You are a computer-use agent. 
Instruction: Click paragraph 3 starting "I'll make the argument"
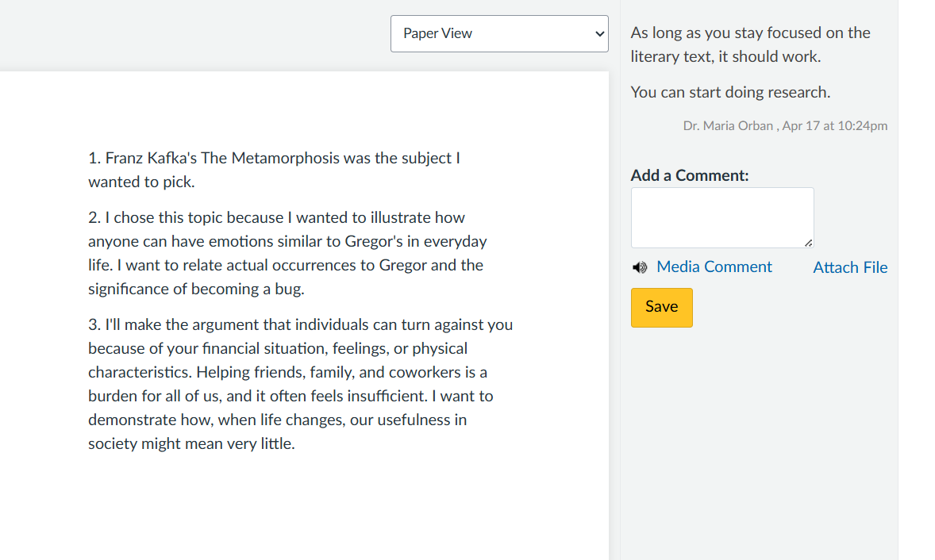click(x=301, y=384)
